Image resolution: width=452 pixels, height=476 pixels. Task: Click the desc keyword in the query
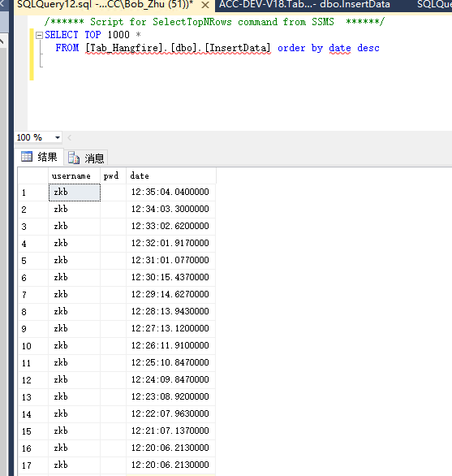coord(368,48)
